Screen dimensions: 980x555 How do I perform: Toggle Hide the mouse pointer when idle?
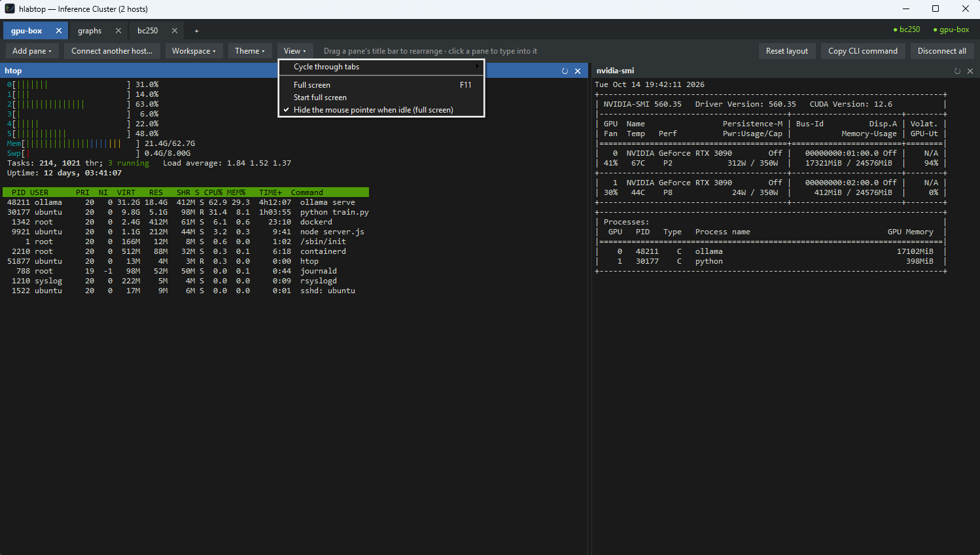[381, 110]
